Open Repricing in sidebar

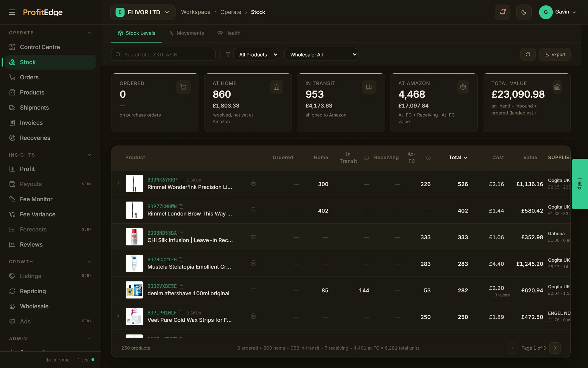click(50, 291)
